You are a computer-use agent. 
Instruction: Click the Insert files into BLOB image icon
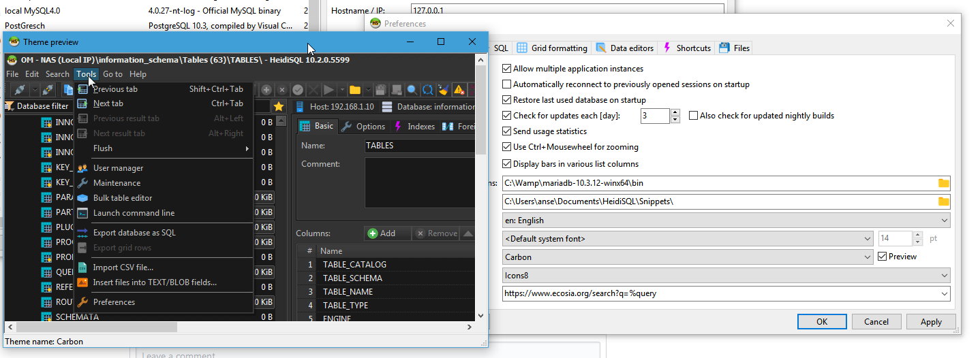tap(82, 282)
